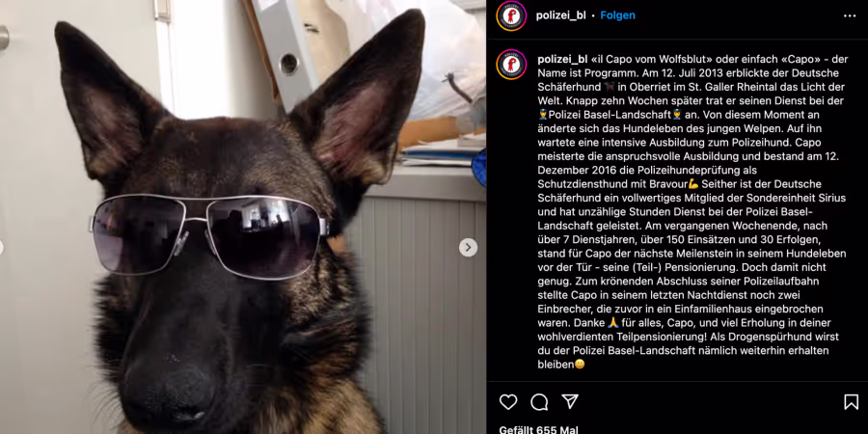Click the flexed bicep emoji after Bravour
This screenshot has width=868, height=434.
click(x=693, y=184)
